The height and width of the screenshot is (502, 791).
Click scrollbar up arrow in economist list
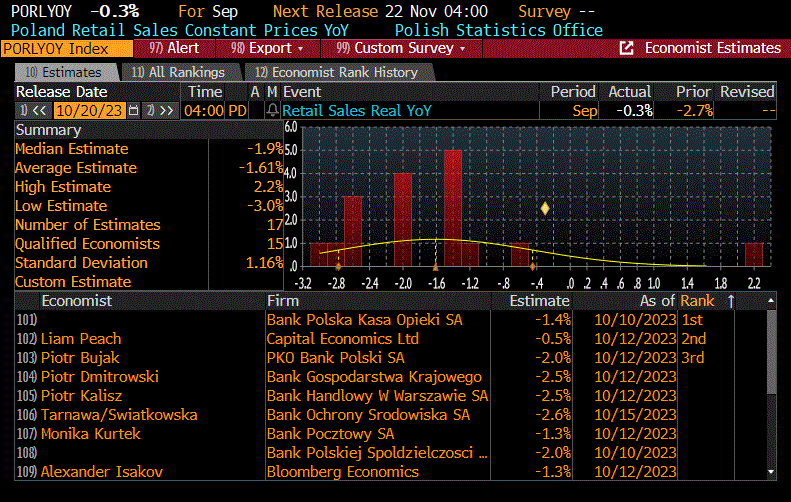[771, 301]
